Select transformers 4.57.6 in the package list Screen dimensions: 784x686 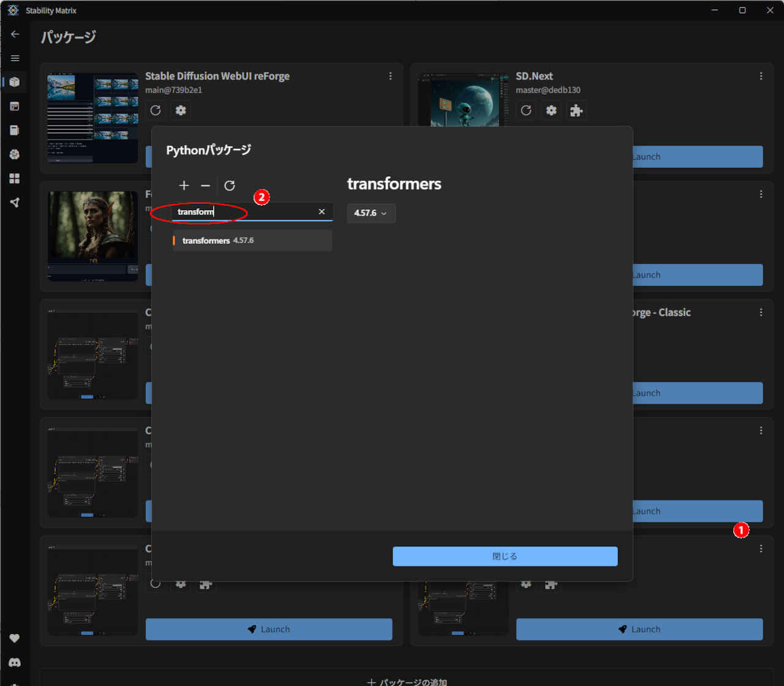coord(252,241)
